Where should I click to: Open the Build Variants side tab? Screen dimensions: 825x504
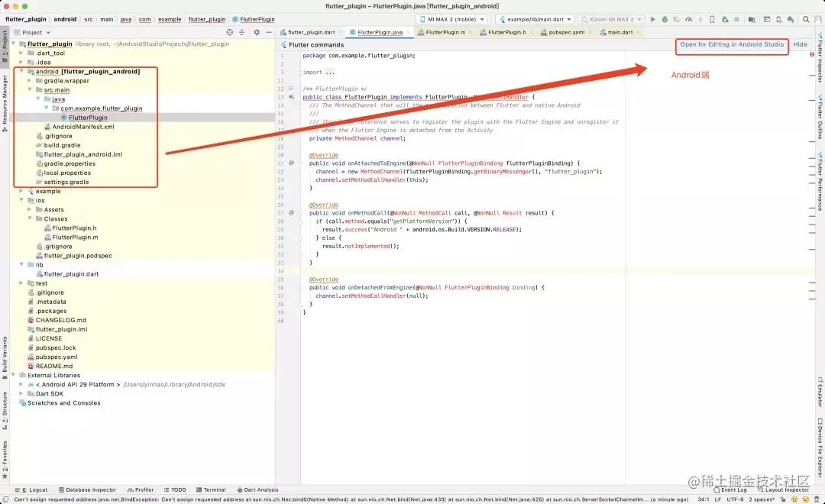click(5, 357)
